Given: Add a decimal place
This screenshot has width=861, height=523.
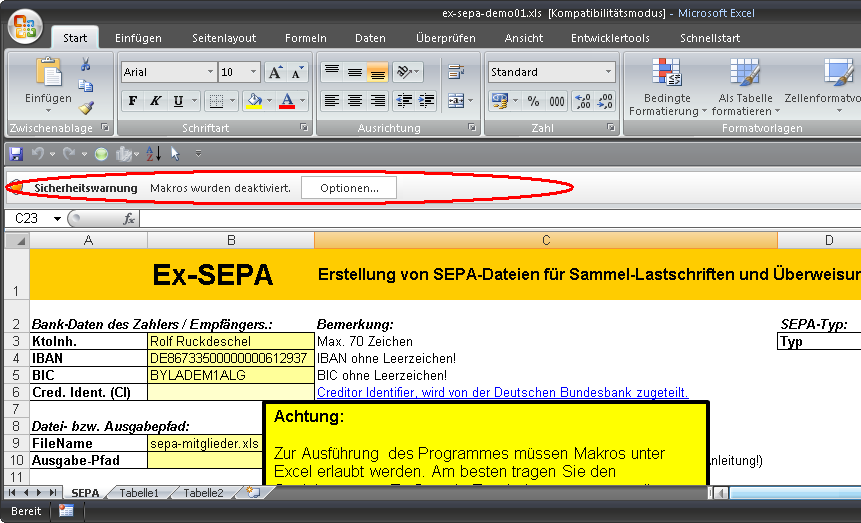Looking at the screenshot, I should click(x=583, y=101).
